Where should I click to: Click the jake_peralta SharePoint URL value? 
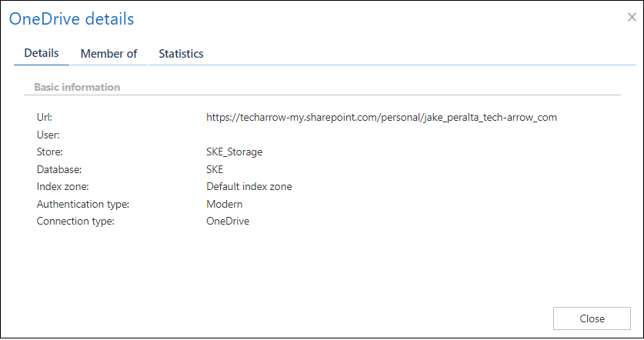click(x=381, y=118)
